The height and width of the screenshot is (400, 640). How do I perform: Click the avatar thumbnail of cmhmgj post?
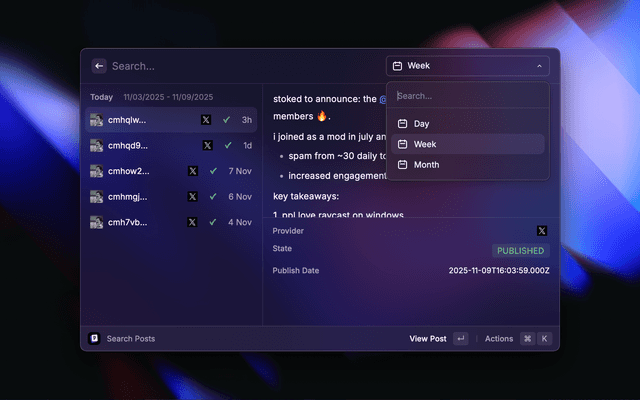[x=96, y=197]
